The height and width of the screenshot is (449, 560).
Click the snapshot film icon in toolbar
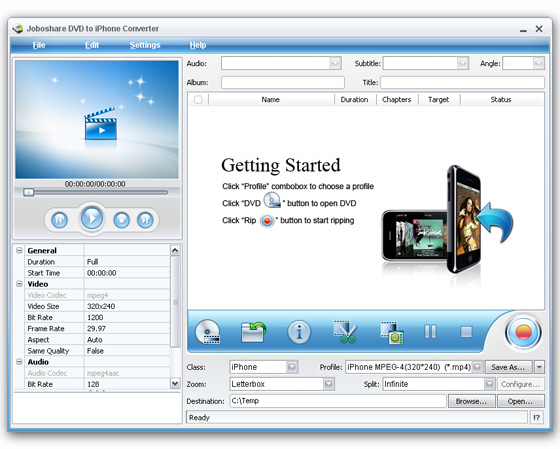click(392, 333)
